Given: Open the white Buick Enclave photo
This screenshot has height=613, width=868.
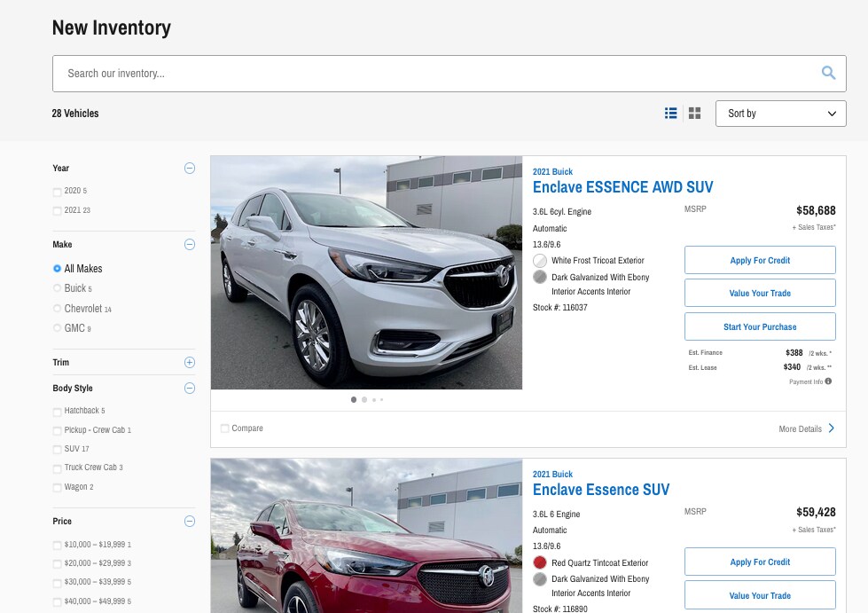Looking at the screenshot, I should click(366, 272).
